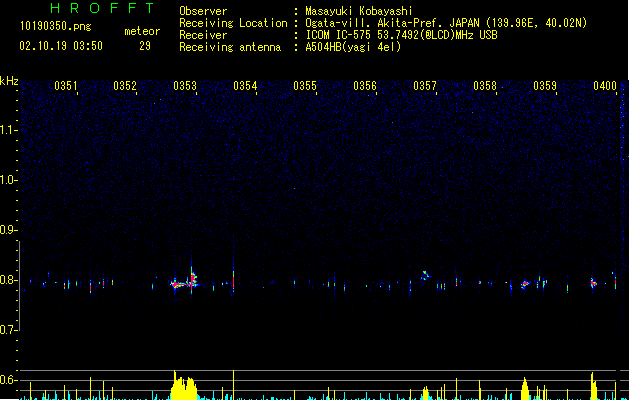
Task: Click the 0353 time marker
Action: (185, 86)
